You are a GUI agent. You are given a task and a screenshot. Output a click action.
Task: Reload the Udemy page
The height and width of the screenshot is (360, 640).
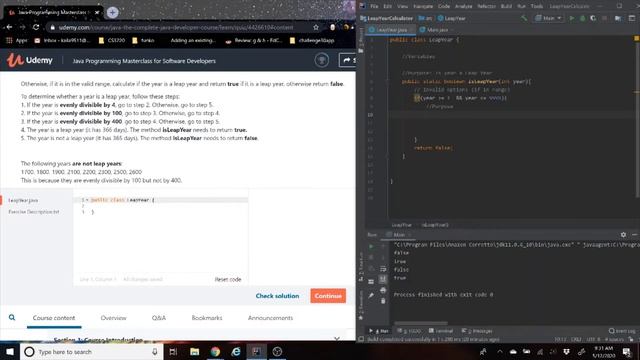pyautogui.click(x=36, y=27)
